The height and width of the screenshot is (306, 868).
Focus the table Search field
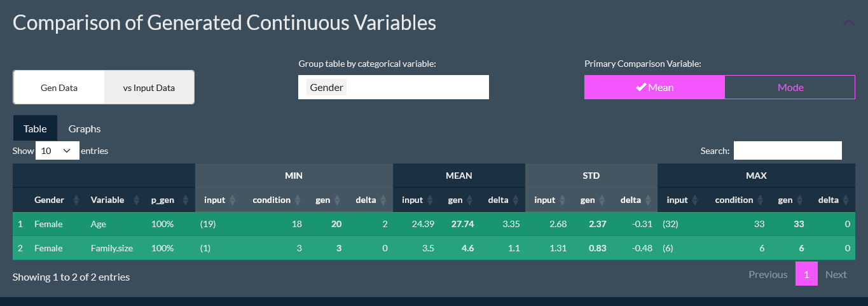[787, 151]
